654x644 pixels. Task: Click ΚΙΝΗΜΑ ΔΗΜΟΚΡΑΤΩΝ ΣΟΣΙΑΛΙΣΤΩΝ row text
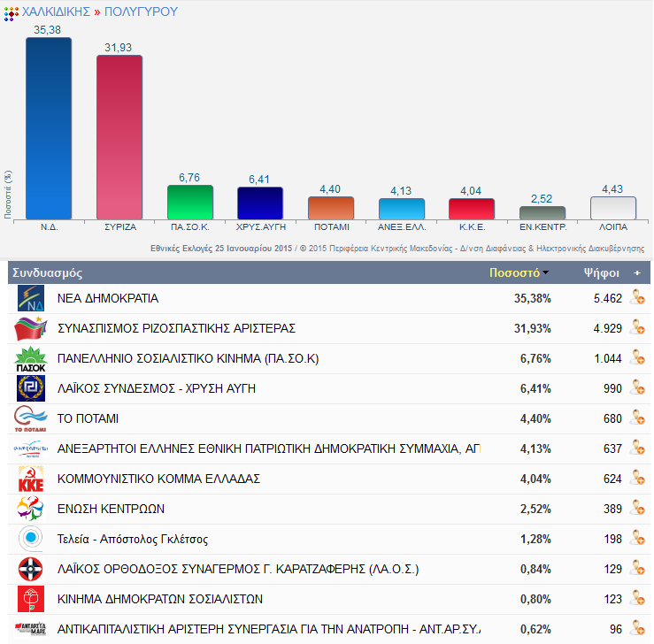(x=160, y=599)
